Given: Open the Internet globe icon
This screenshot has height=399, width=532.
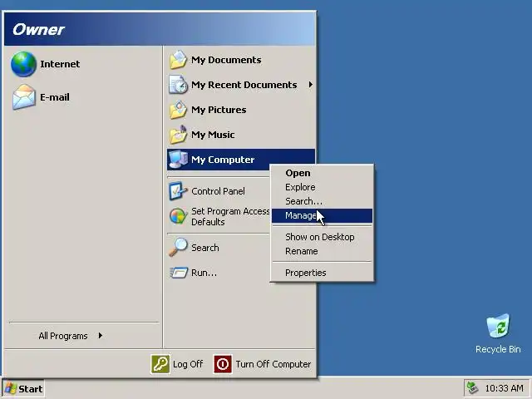Looking at the screenshot, I should (x=23, y=64).
